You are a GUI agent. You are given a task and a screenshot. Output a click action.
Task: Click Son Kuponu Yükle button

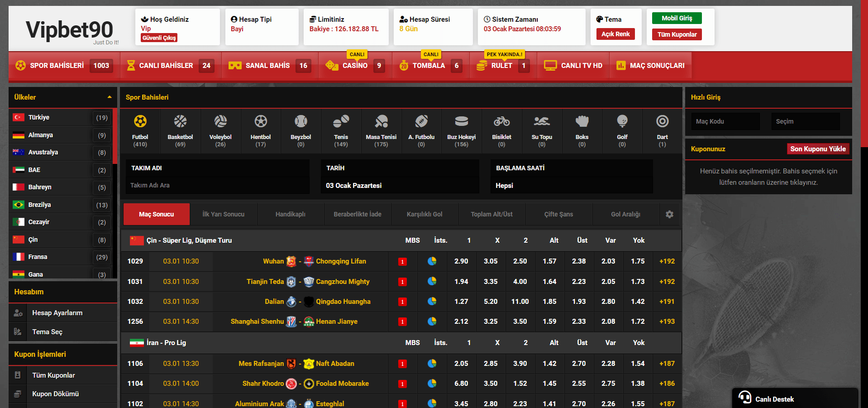tap(818, 149)
